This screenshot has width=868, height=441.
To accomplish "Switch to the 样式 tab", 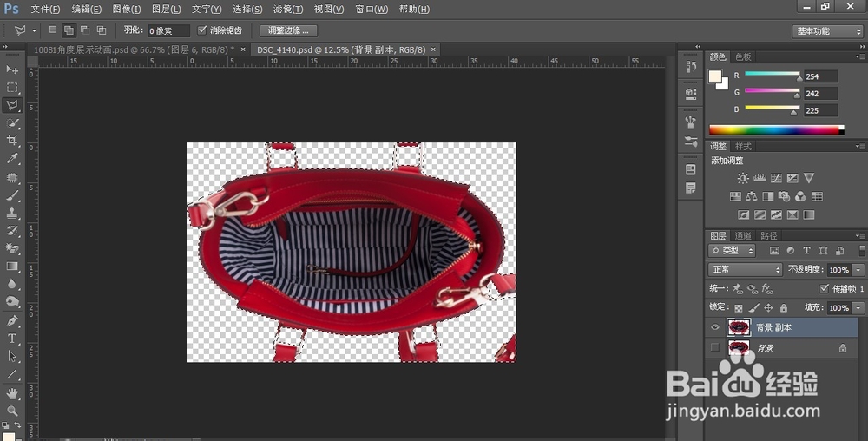I will pyautogui.click(x=743, y=146).
